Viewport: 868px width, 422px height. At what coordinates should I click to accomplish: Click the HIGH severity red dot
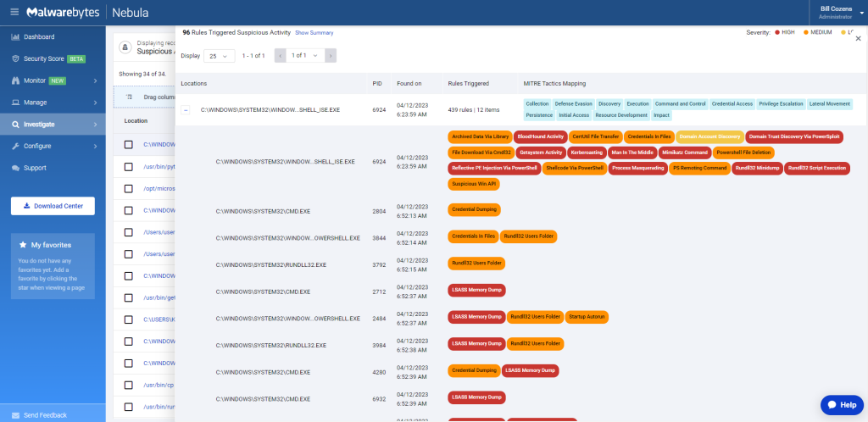(x=777, y=33)
